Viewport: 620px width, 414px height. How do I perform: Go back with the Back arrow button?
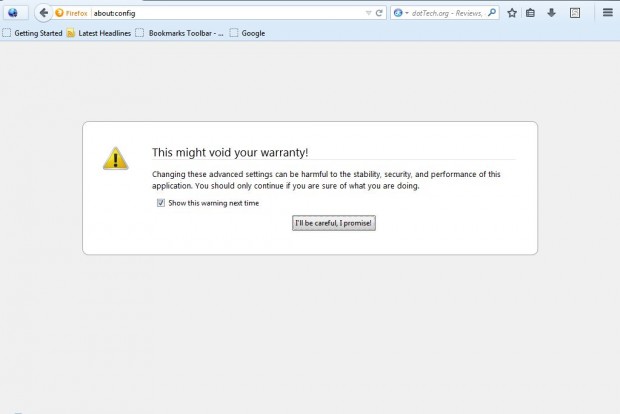click(x=43, y=13)
